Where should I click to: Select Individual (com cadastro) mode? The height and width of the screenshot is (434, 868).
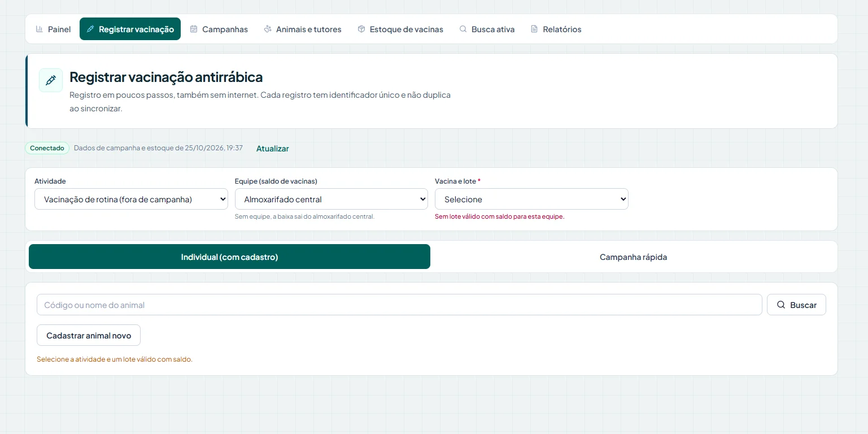pos(229,257)
